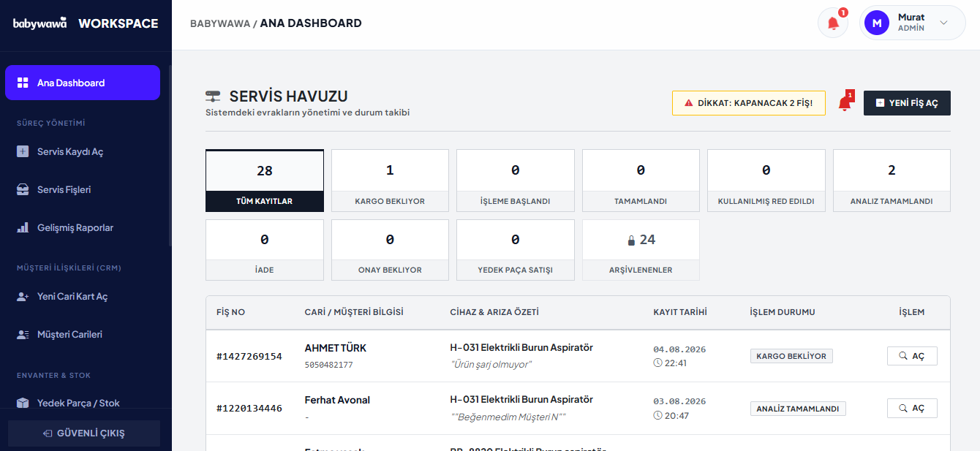Viewport: 980px width, 451px height.
Task: Open Ana Dashboard in sidebar
Action: click(x=83, y=83)
